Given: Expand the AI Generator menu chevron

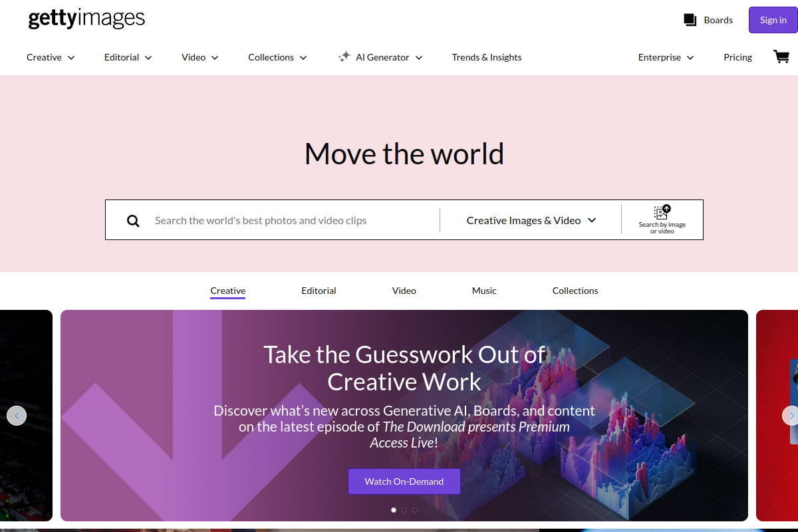Looking at the screenshot, I should (x=419, y=58).
